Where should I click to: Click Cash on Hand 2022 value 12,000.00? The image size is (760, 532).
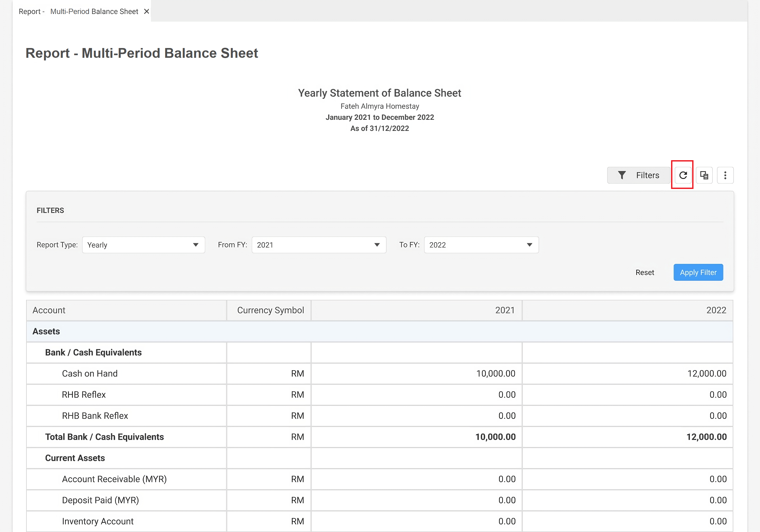click(707, 373)
